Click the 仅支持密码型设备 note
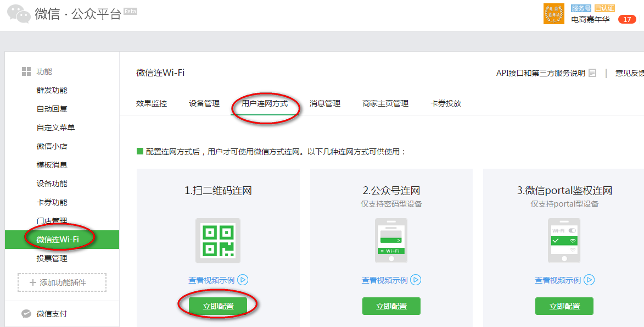 [x=391, y=203]
